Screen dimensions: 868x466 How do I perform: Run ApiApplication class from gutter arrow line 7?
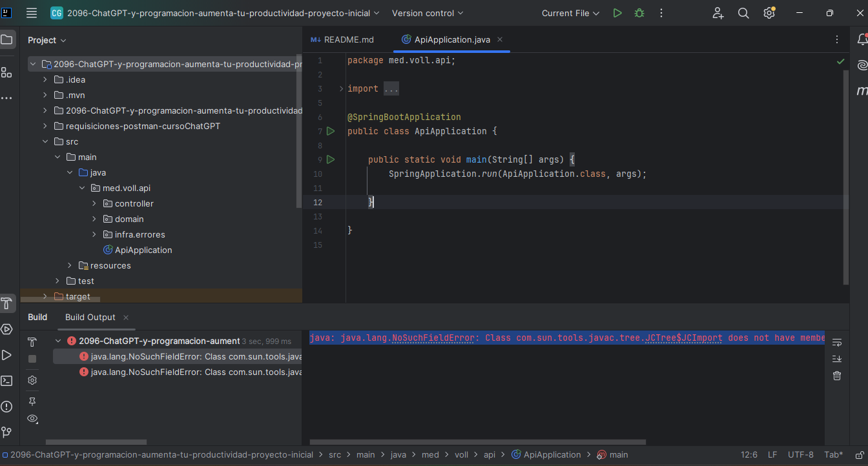tap(331, 131)
